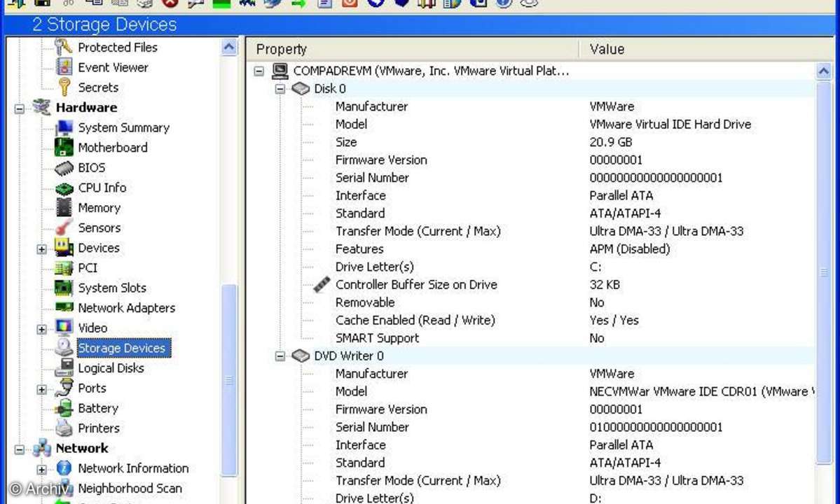Click the Network Adapters card icon

[64, 308]
